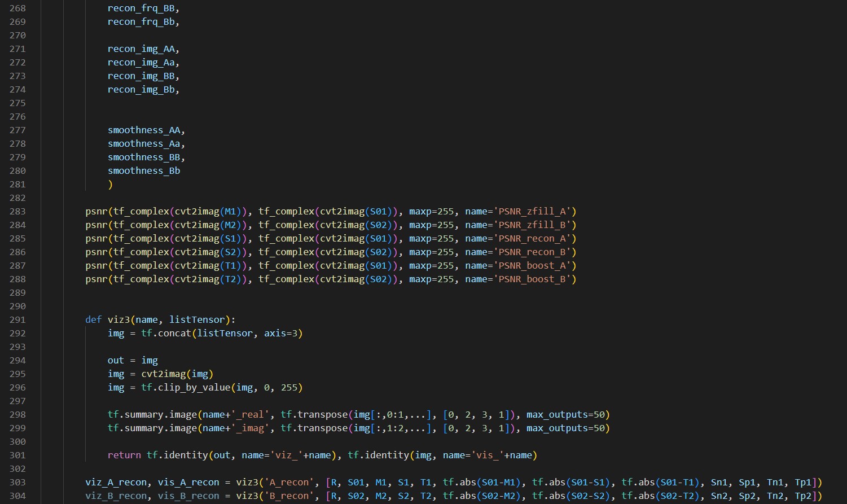Viewport: 847px width, 504px height.
Task: Click the variable recon_img_AA on line 271
Action: coord(141,49)
